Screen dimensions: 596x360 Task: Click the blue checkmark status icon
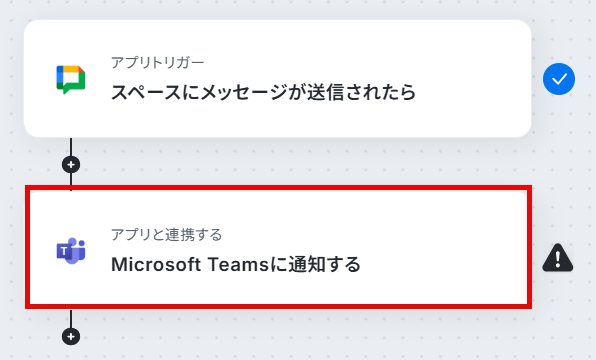[559, 79]
